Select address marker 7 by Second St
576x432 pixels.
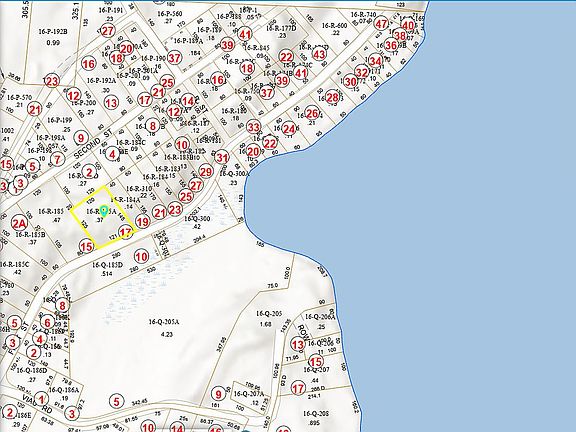click(x=57, y=159)
